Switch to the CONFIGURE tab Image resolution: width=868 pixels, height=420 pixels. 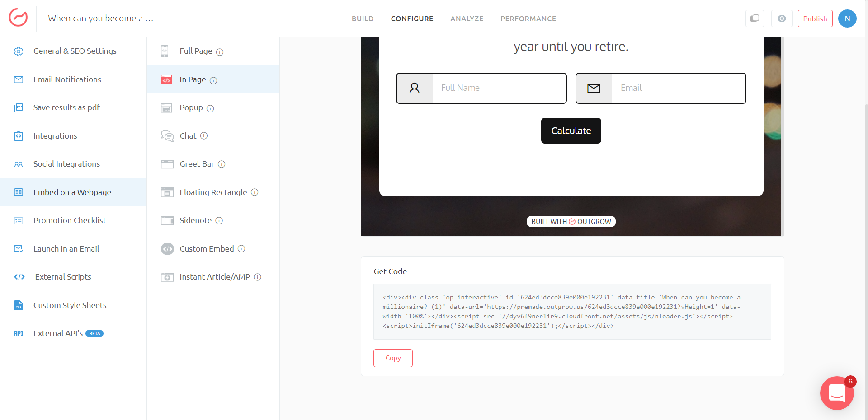(x=412, y=19)
